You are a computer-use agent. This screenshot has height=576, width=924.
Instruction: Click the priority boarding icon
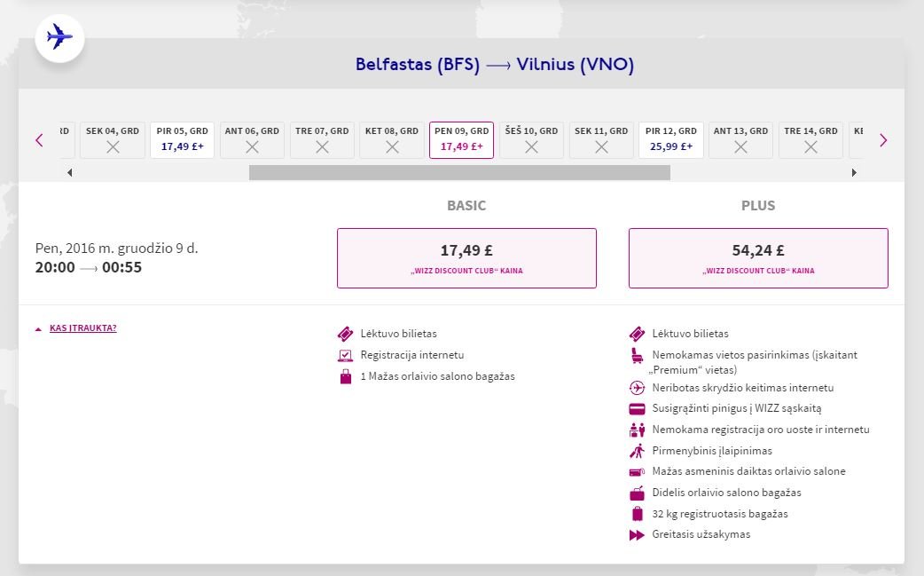point(637,451)
